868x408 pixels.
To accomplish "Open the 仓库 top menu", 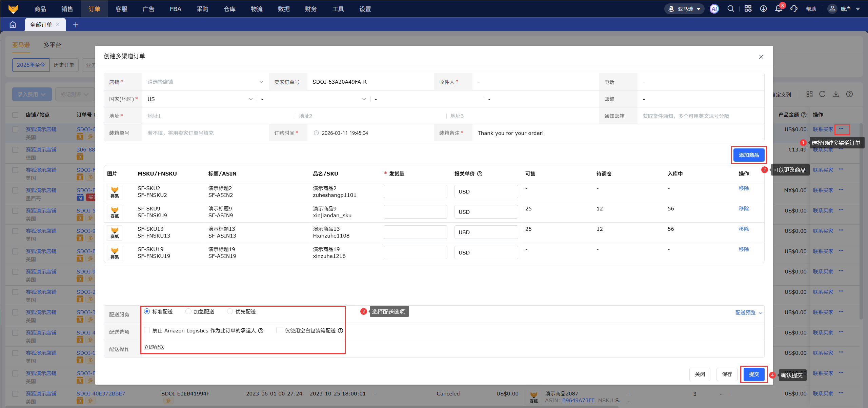I will [x=229, y=9].
